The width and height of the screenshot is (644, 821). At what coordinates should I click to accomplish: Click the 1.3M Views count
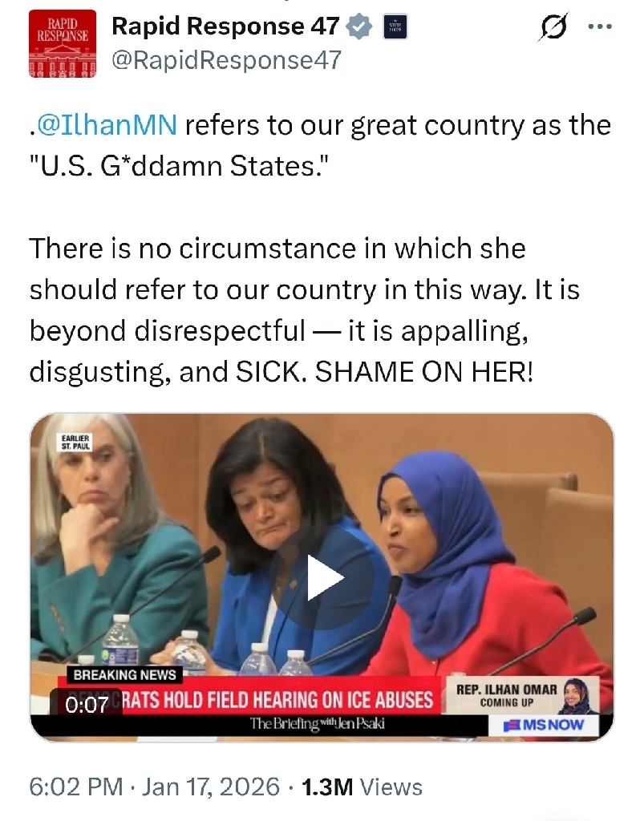[362, 787]
